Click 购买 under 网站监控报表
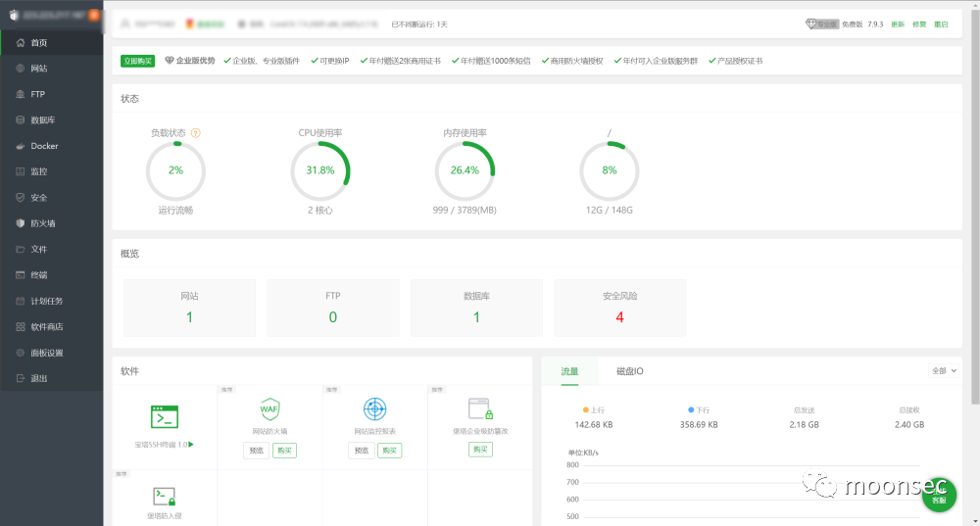 [389, 451]
